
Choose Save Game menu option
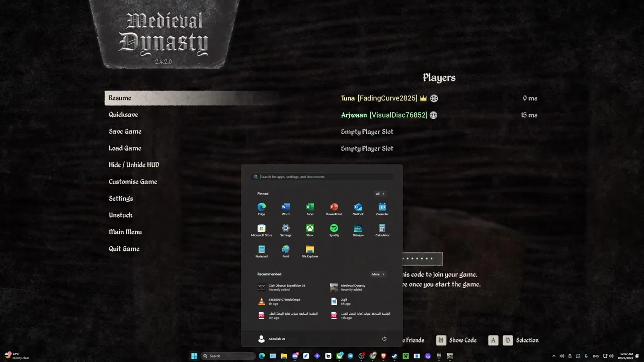click(x=125, y=131)
